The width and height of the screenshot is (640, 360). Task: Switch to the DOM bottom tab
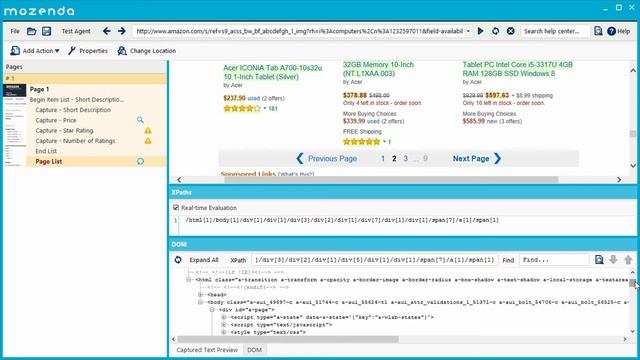[x=254, y=350]
